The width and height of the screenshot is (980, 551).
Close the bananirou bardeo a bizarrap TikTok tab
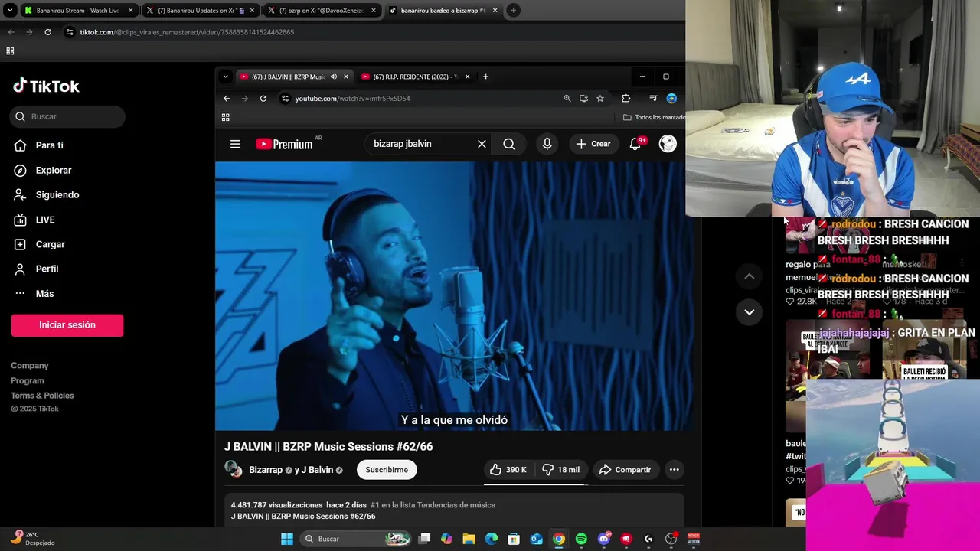(495, 11)
